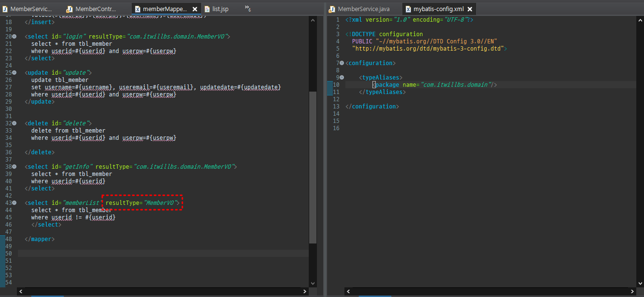The width and height of the screenshot is (644, 297).
Task: Click the left editor vertical scrollbar down arrow
Action: coord(313,283)
